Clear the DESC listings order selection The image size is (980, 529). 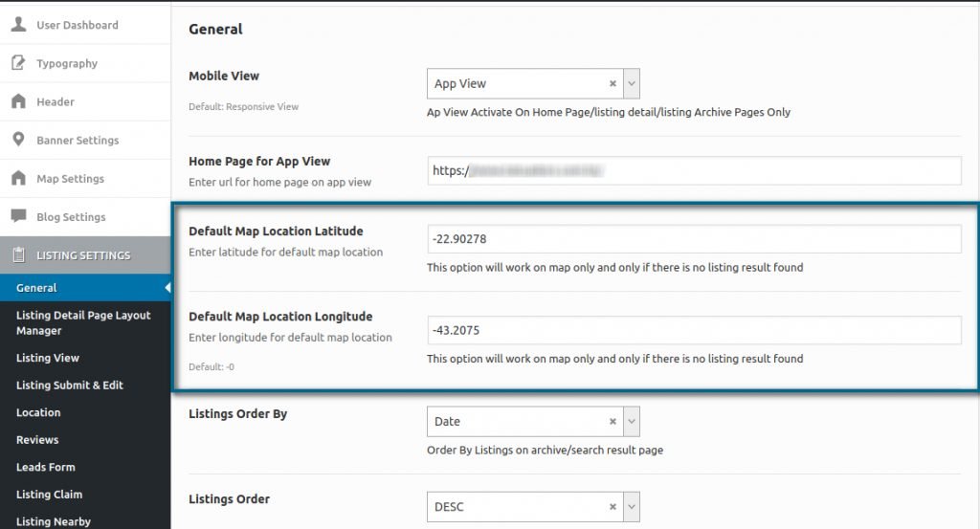612,507
